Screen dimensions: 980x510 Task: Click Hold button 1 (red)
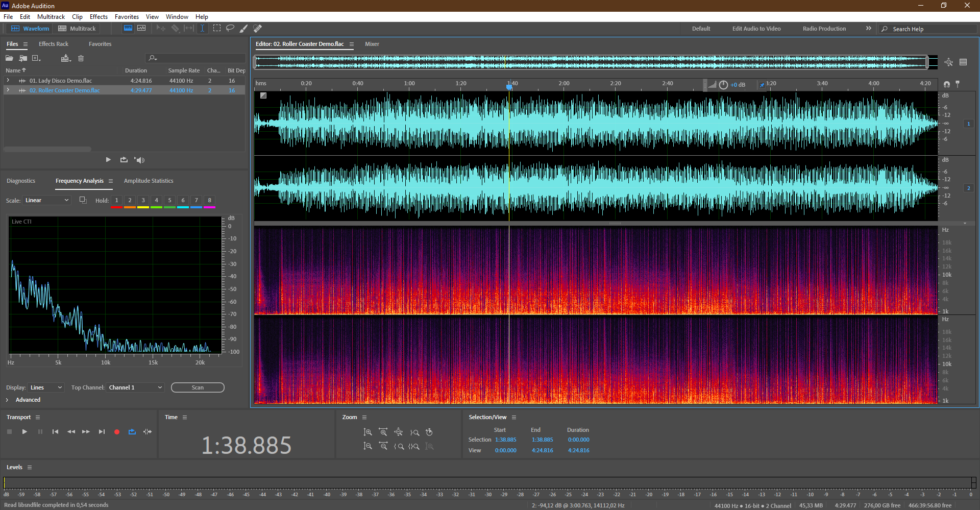pos(116,201)
